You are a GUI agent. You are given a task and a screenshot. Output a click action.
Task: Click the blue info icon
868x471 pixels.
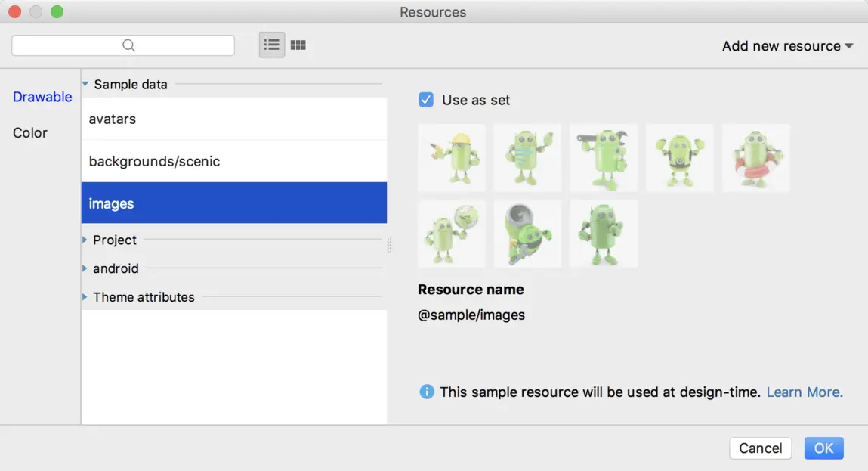(427, 392)
